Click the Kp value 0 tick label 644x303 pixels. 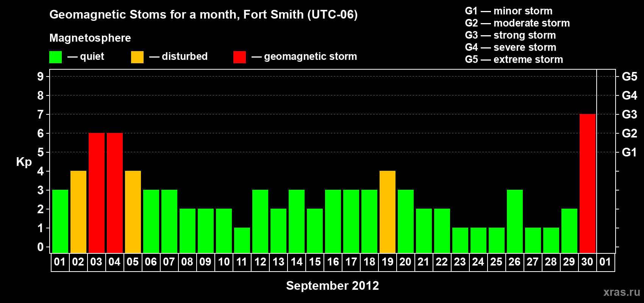point(41,247)
